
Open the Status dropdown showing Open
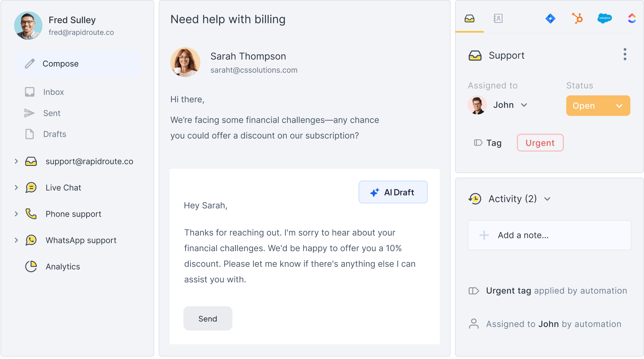point(598,106)
